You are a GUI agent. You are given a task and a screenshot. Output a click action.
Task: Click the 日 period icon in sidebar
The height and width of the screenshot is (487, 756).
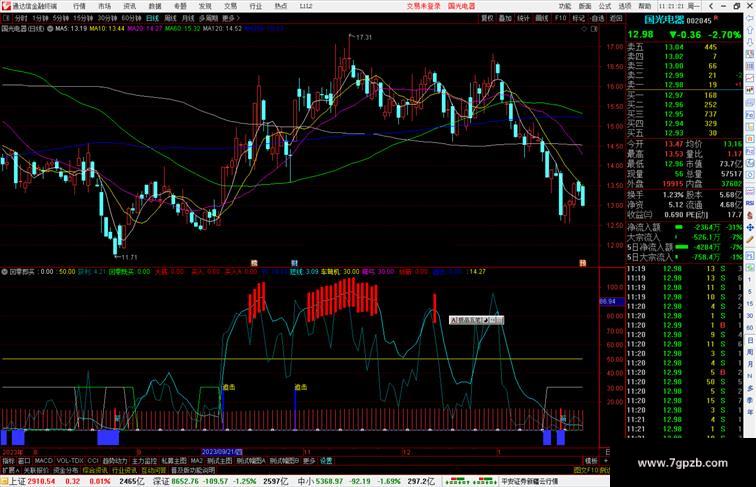click(x=750, y=340)
